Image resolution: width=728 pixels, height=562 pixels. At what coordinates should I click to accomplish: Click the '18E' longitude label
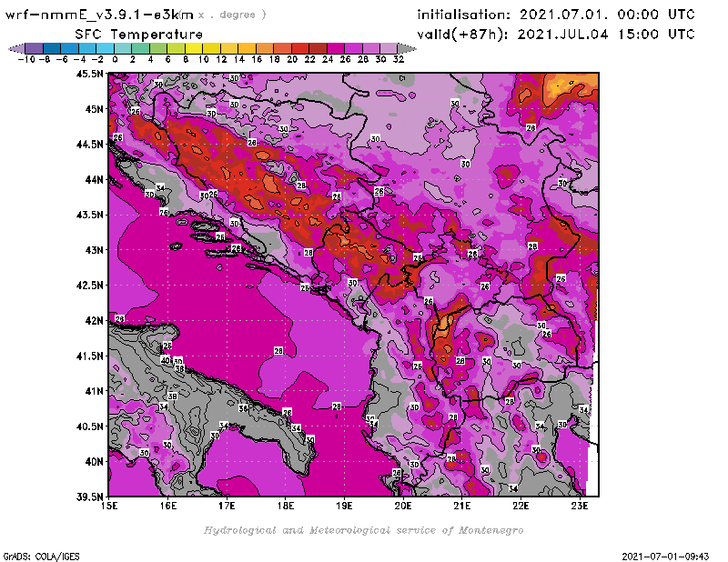pyautogui.click(x=286, y=506)
